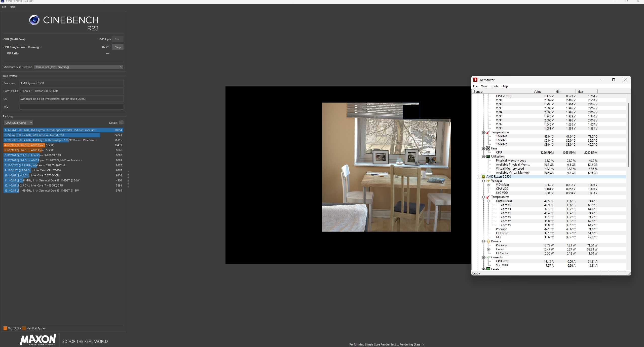
Task: Open HWMonitor View menu
Action: coord(484,86)
